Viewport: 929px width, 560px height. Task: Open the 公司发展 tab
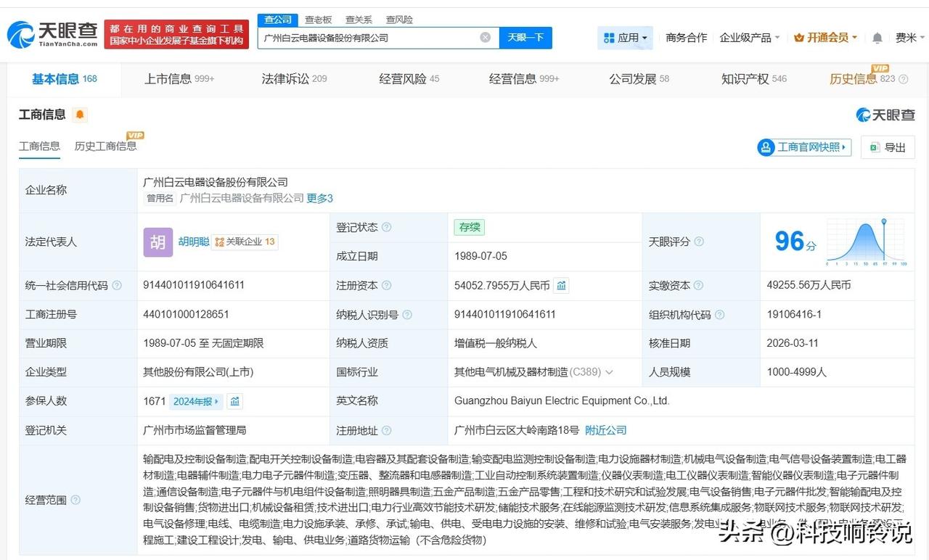[639, 79]
